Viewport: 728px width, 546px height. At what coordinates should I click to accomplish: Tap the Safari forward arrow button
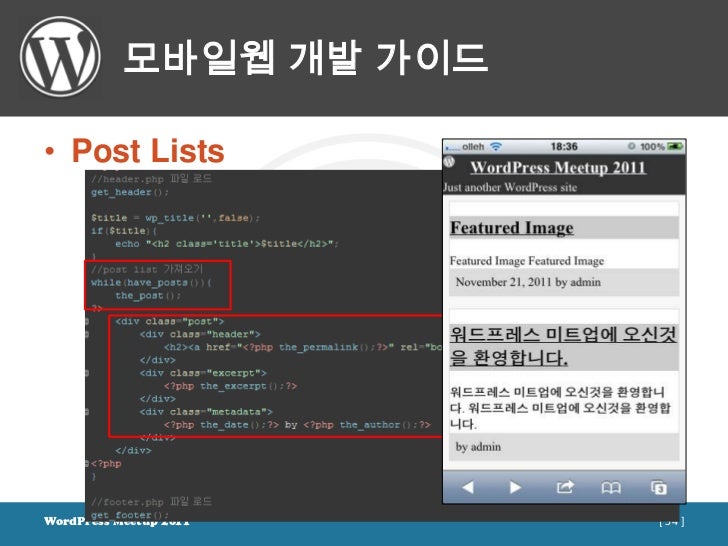point(515,487)
